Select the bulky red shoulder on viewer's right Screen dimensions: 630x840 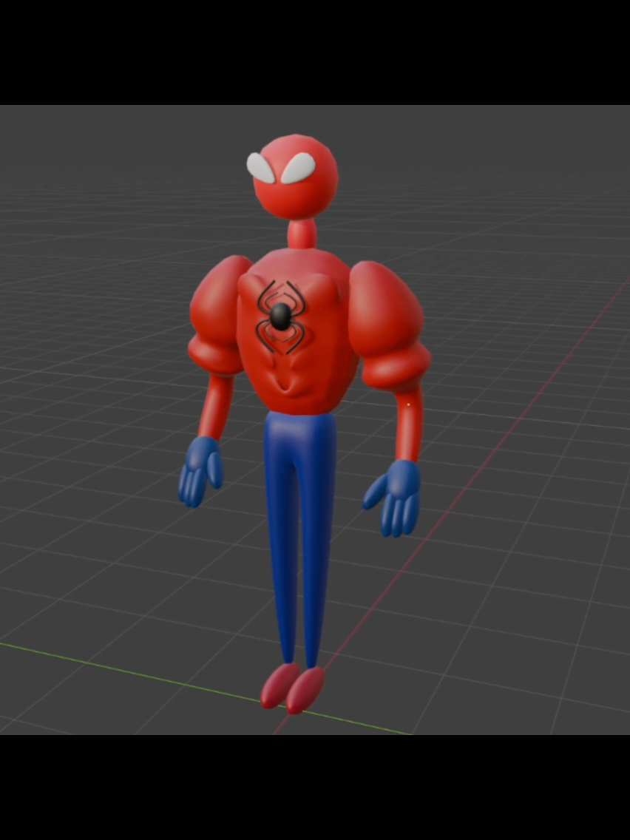(388, 327)
